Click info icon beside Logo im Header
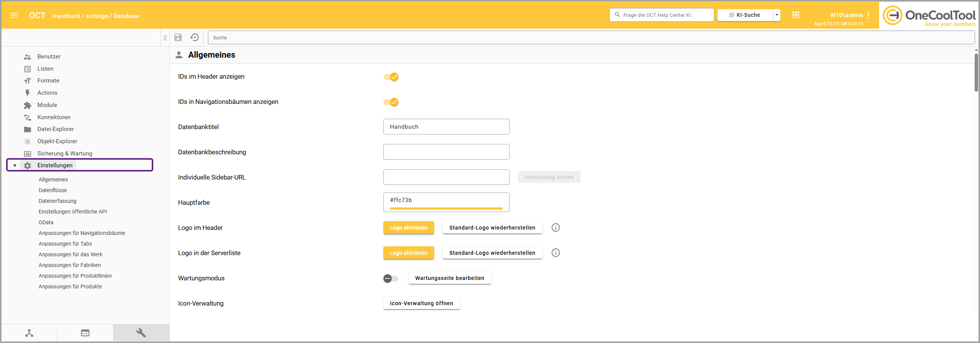Screen dimensions: 980x343 tap(555, 228)
